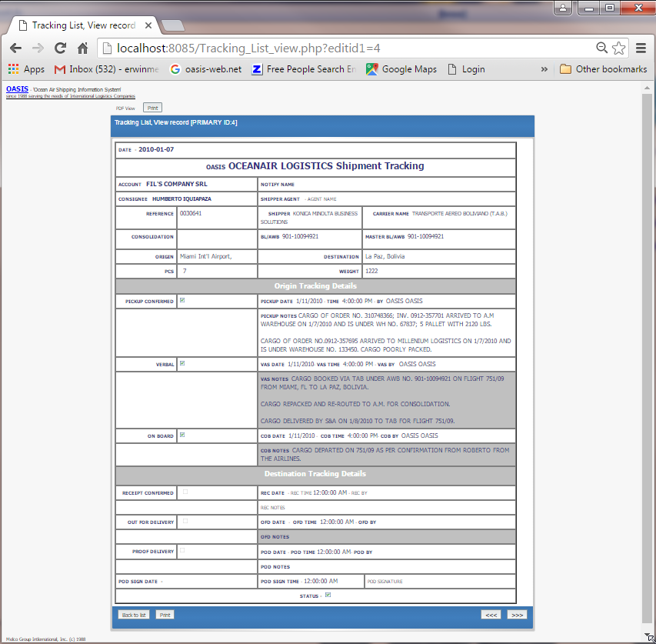Bookmark this page with the star icon
Screen dimensions: 656x644
[618, 48]
